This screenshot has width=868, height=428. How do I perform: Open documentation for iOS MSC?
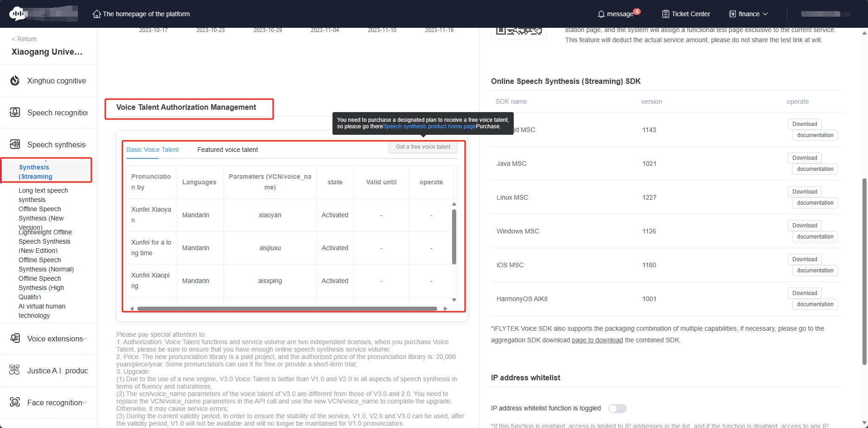click(815, 271)
